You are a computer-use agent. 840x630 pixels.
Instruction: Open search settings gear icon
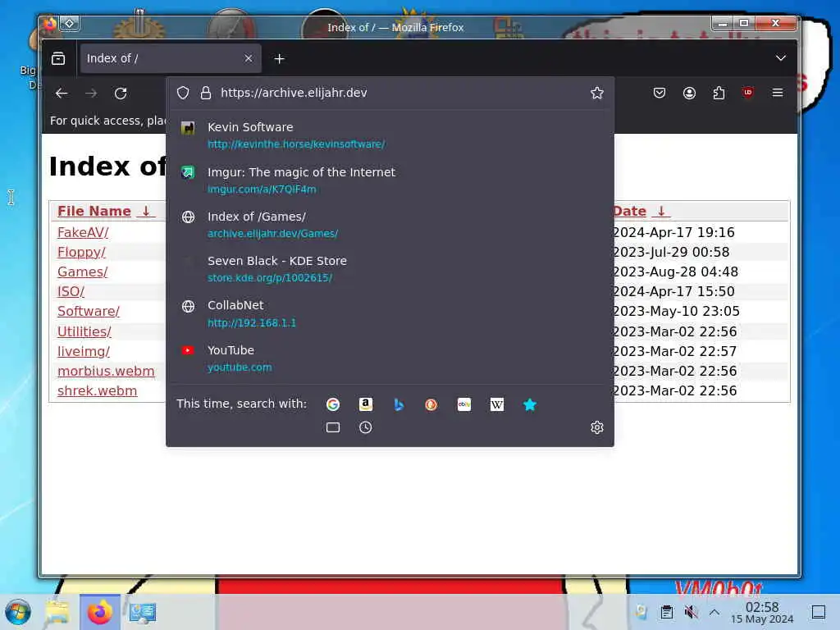(x=597, y=427)
